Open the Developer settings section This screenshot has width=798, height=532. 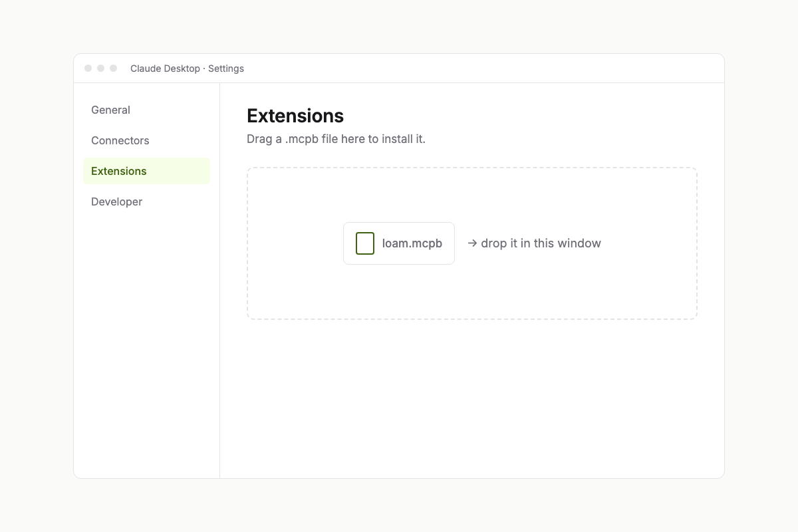pos(146,201)
